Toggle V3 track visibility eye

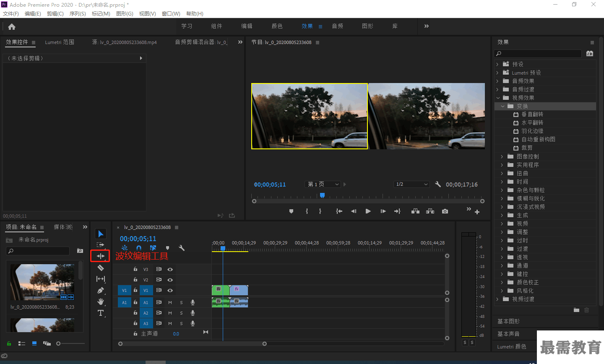point(170,269)
